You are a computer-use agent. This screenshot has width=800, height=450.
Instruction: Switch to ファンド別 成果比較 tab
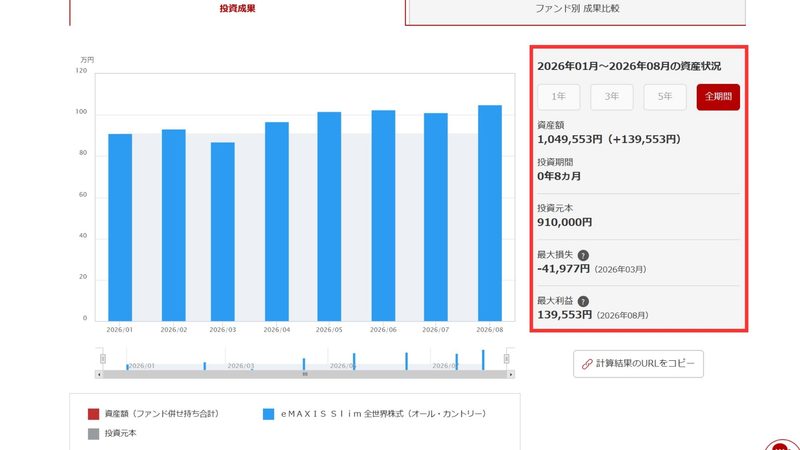coord(577,9)
